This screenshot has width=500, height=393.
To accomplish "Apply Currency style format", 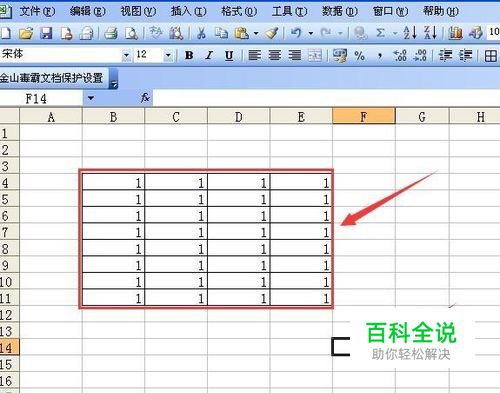I will tap(340, 55).
